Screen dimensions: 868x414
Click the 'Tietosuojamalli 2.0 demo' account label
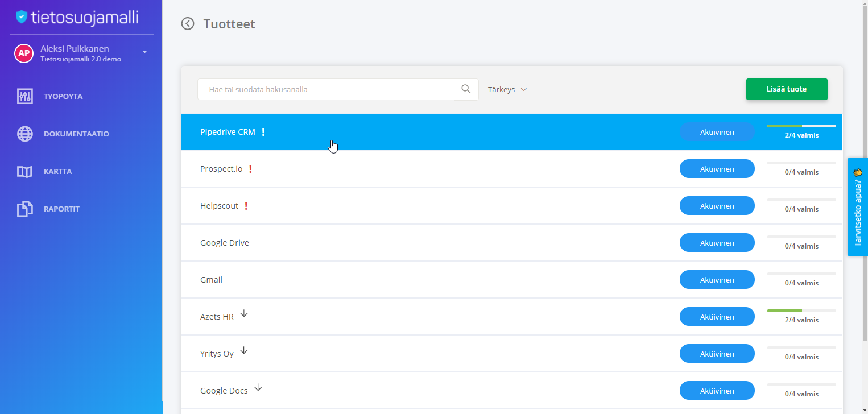(81, 59)
